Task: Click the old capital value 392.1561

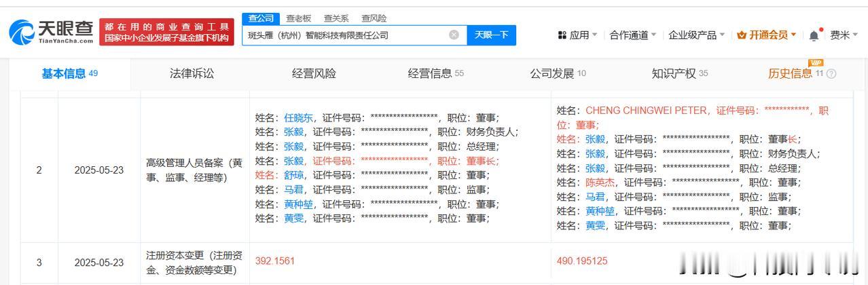Action: pos(275,261)
